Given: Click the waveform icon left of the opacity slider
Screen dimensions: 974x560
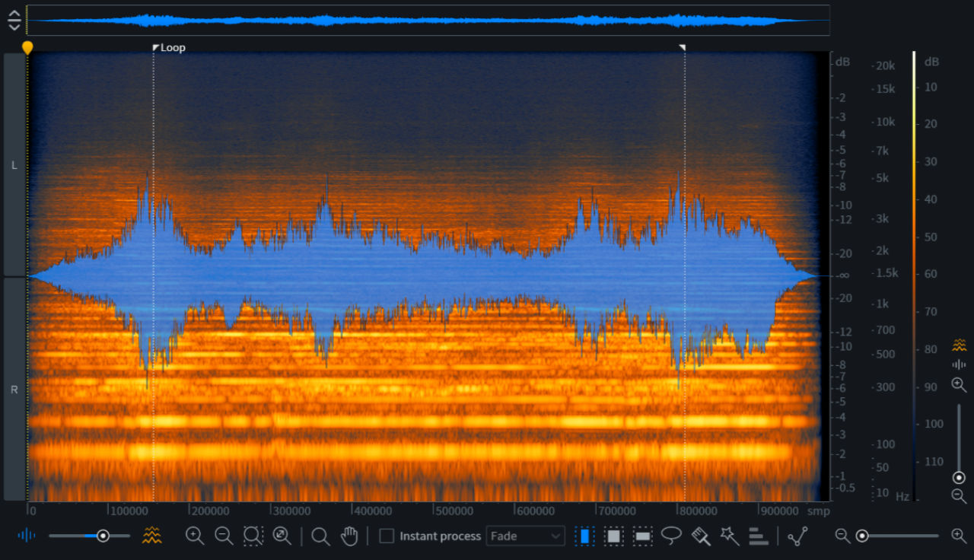Looking at the screenshot, I should coord(27,536).
